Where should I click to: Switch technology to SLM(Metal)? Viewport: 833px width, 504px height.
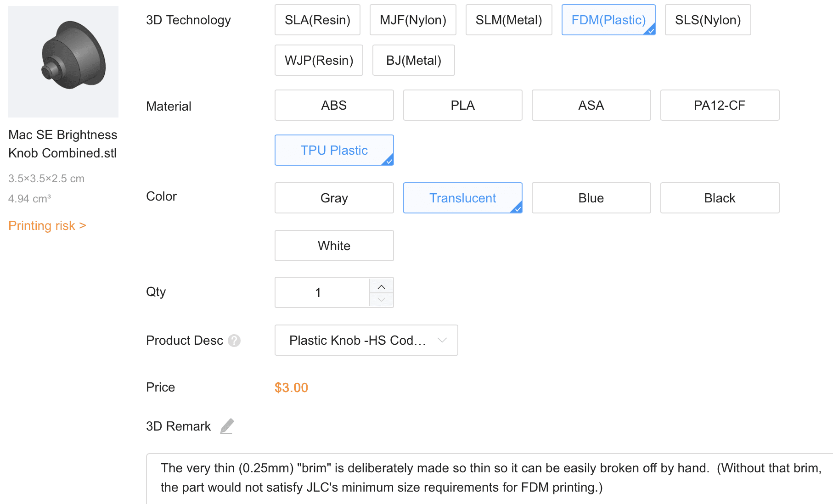click(x=508, y=20)
